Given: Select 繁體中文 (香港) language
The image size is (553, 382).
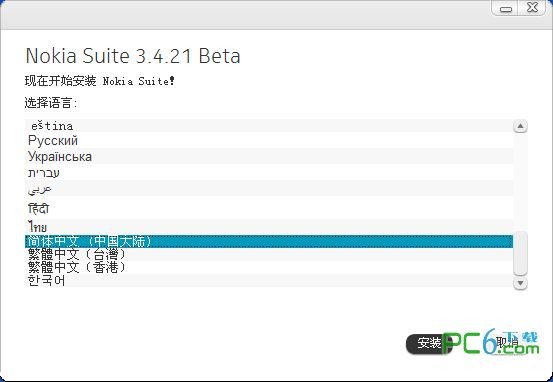Looking at the screenshot, I should tap(269, 267).
